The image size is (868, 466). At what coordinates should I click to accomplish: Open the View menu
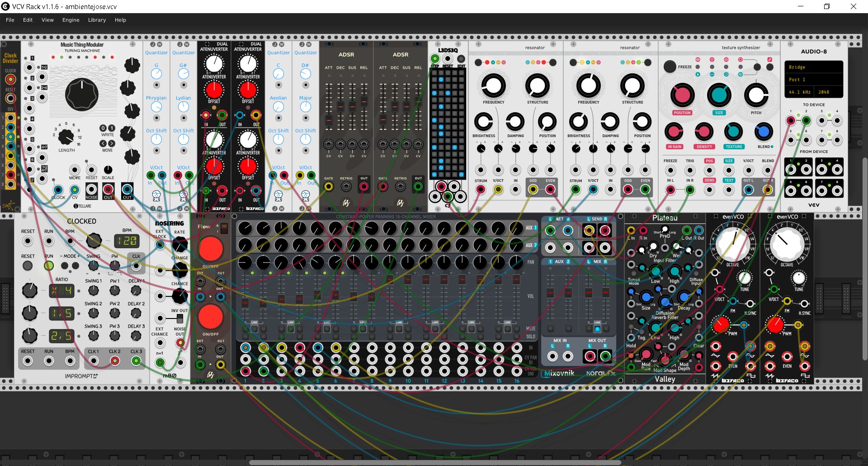tap(47, 20)
